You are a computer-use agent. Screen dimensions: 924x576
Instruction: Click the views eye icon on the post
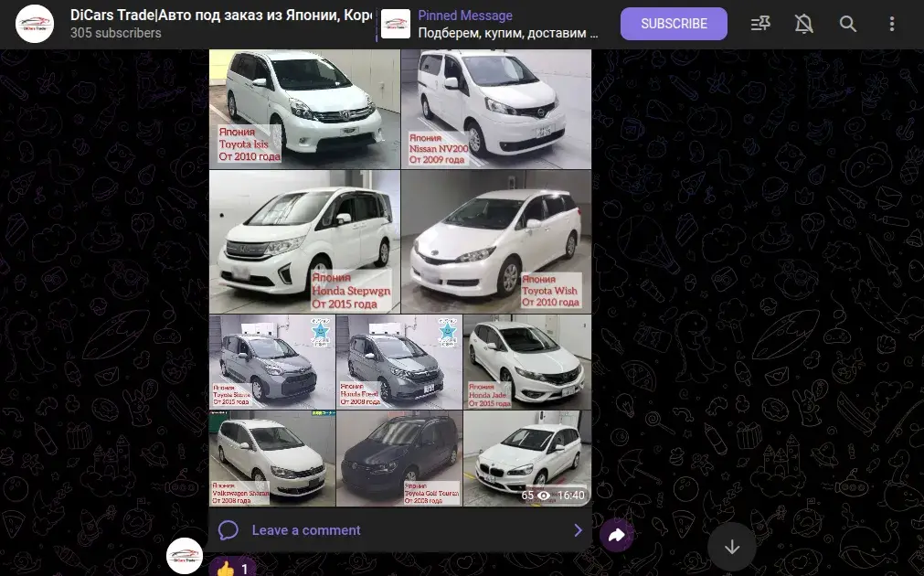pos(543,496)
